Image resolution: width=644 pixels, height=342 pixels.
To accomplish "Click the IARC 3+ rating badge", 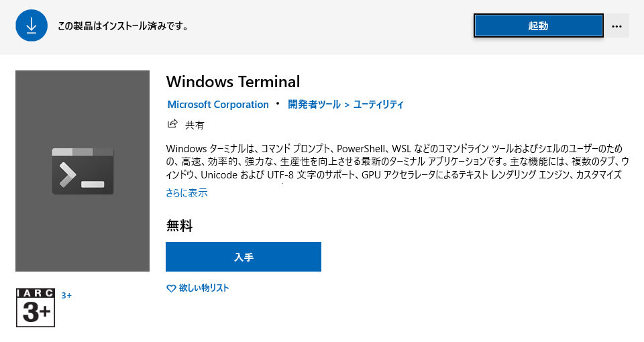I will [x=36, y=307].
